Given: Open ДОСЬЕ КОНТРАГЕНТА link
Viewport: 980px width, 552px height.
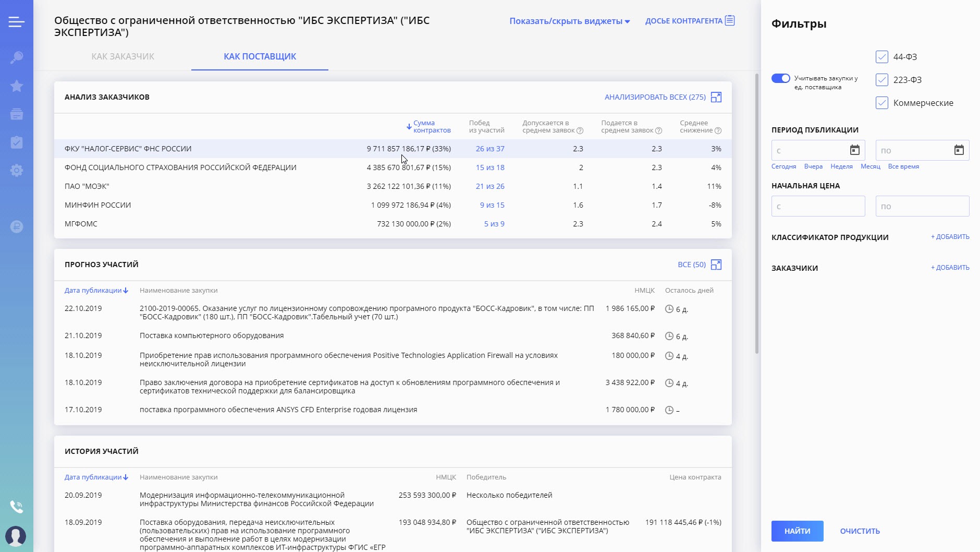Looking at the screenshot, I should coord(684,21).
